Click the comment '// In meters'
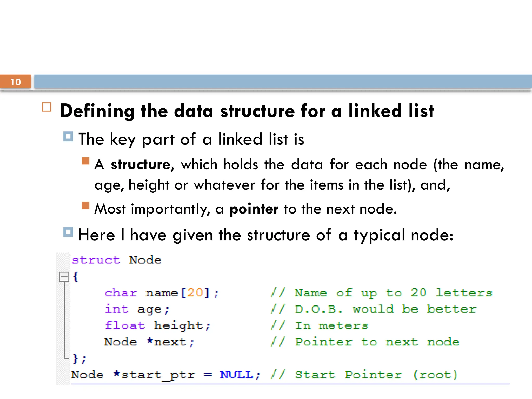 coord(319,326)
